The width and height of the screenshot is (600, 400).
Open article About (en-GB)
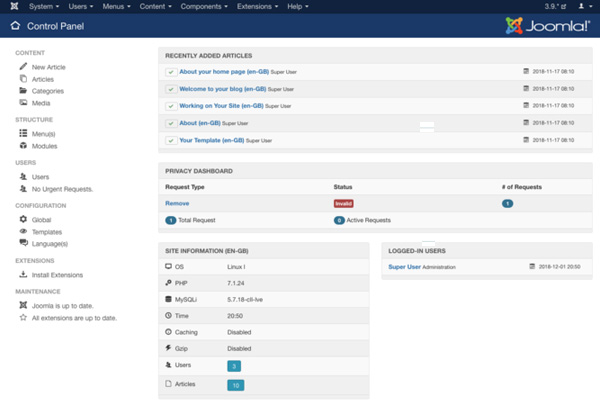200,123
